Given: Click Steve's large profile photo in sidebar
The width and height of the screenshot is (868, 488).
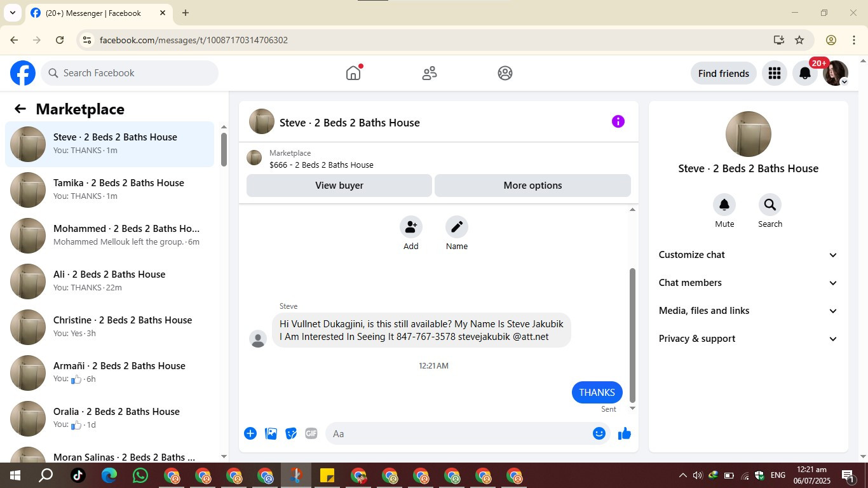Looking at the screenshot, I should 748,134.
